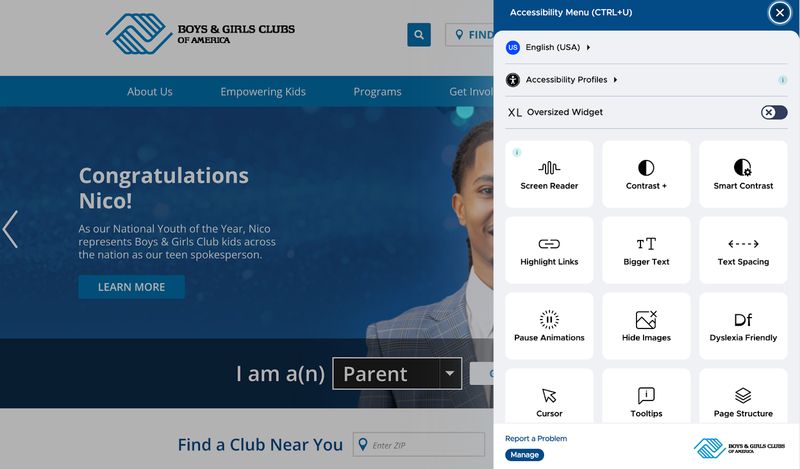The height and width of the screenshot is (469, 800).
Task: Select the Cursor option
Action: pyautogui.click(x=549, y=397)
